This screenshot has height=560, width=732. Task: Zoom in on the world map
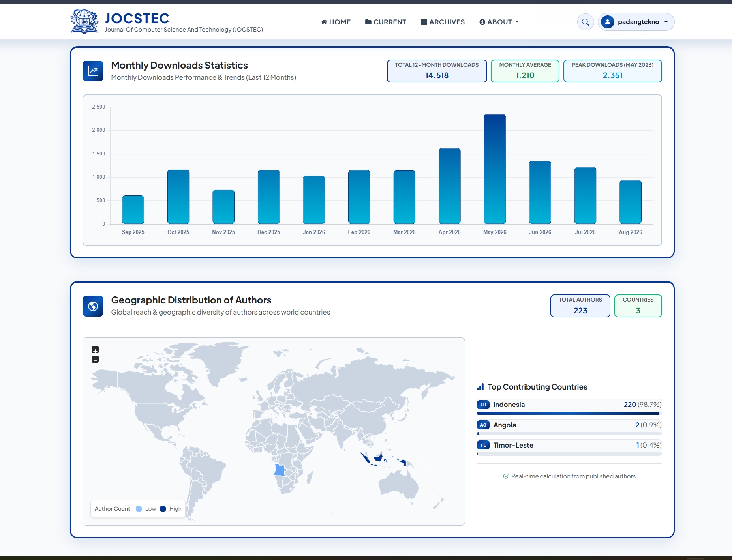pyautogui.click(x=95, y=350)
